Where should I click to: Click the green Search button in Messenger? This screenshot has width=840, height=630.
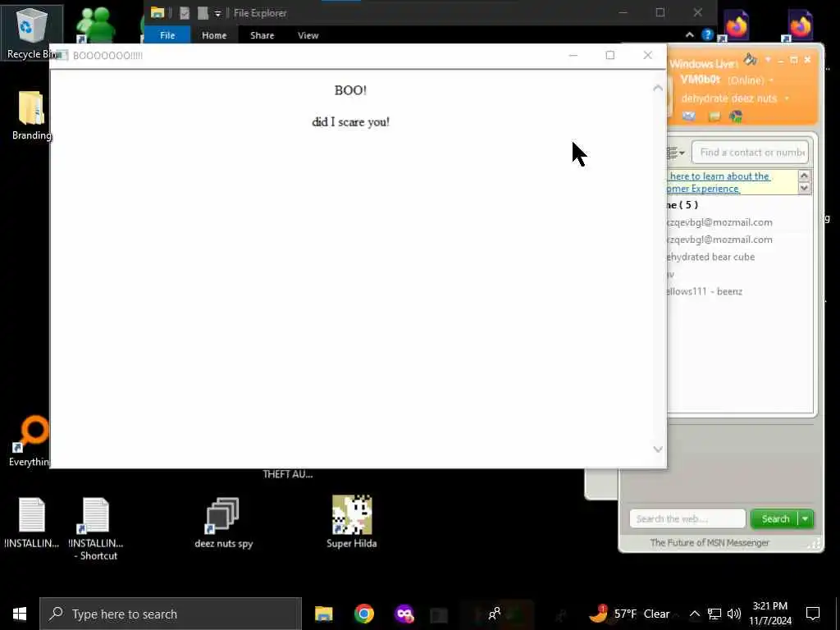(x=775, y=518)
